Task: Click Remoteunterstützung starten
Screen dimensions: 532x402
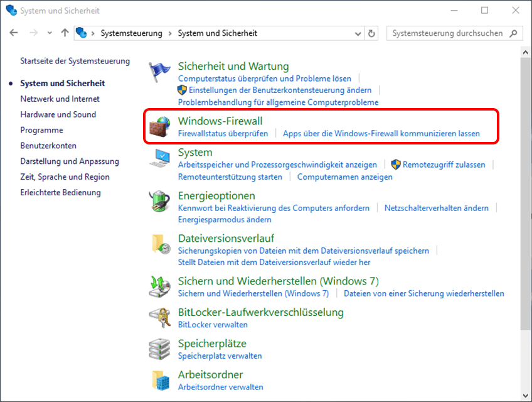Action: click(x=230, y=177)
